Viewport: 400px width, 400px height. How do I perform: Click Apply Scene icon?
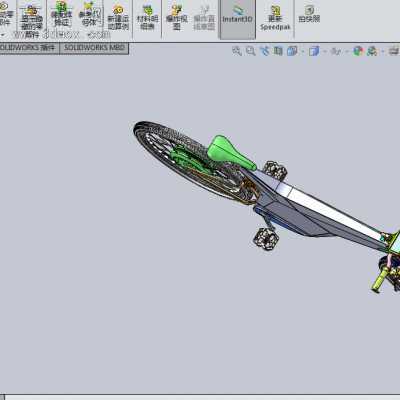click(372, 51)
